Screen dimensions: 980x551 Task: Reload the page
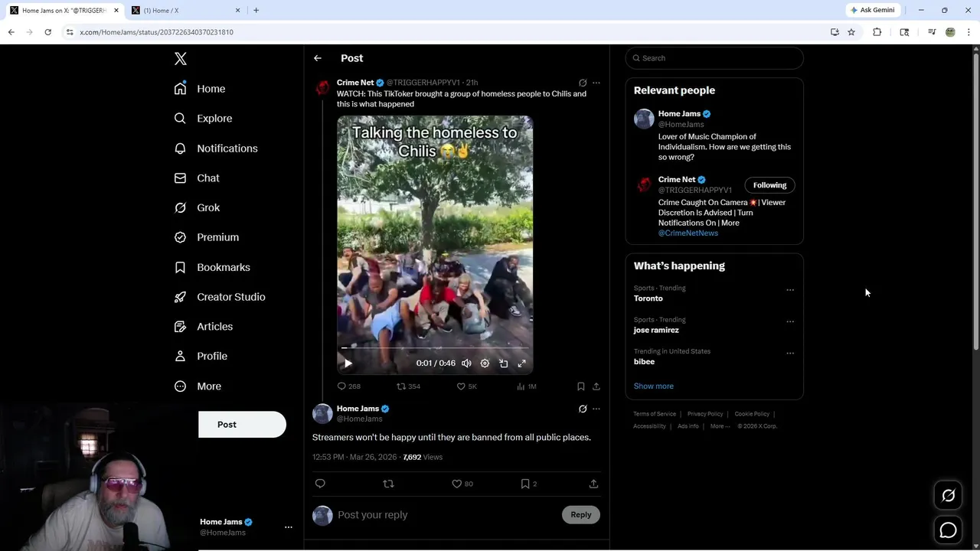[47, 32]
